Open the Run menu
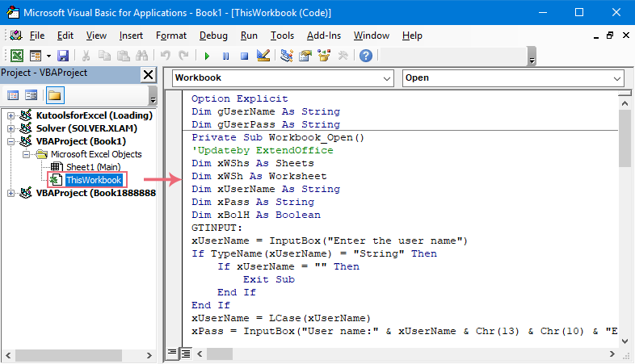This screenshot has width=635, height=364. (x=249, y=36)
